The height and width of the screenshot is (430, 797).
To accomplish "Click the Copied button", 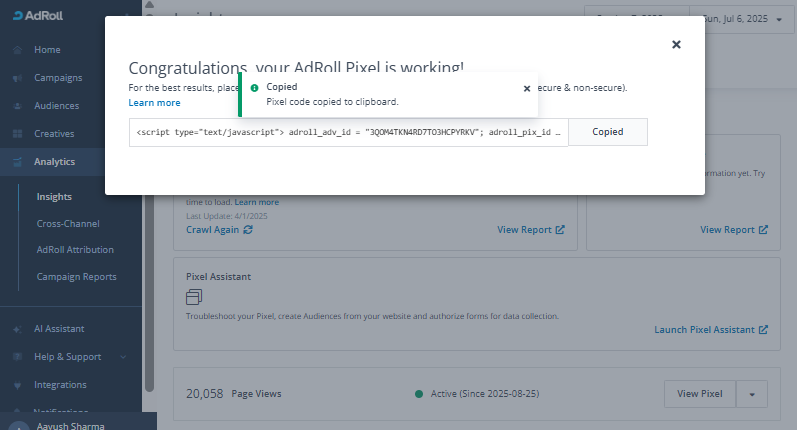I will 608,132.
